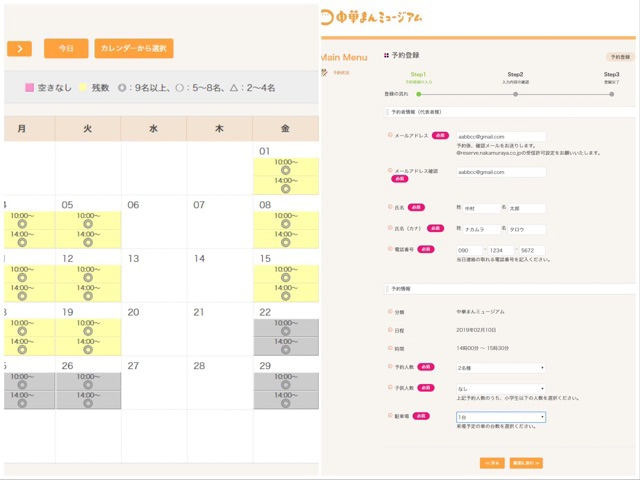Pick the ◎ 10:00 slot on Tuesday 19
This screenshot has width=640, height=480.
88,327
